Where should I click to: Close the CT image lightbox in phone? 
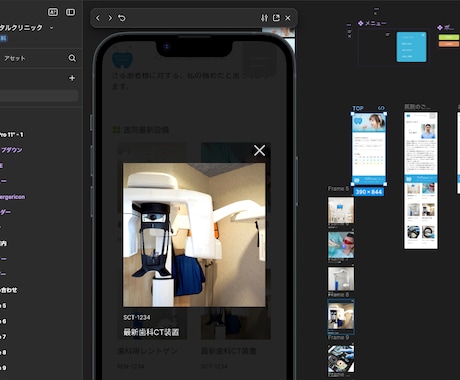[259, 150]
